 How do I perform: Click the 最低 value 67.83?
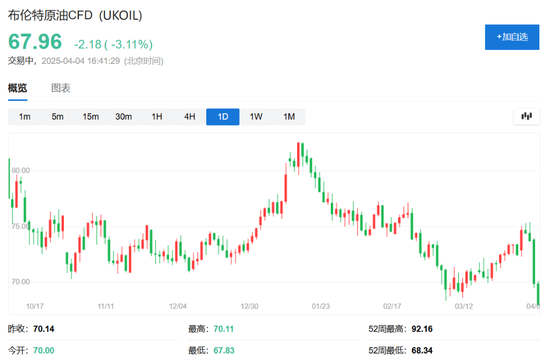point(224,350)
